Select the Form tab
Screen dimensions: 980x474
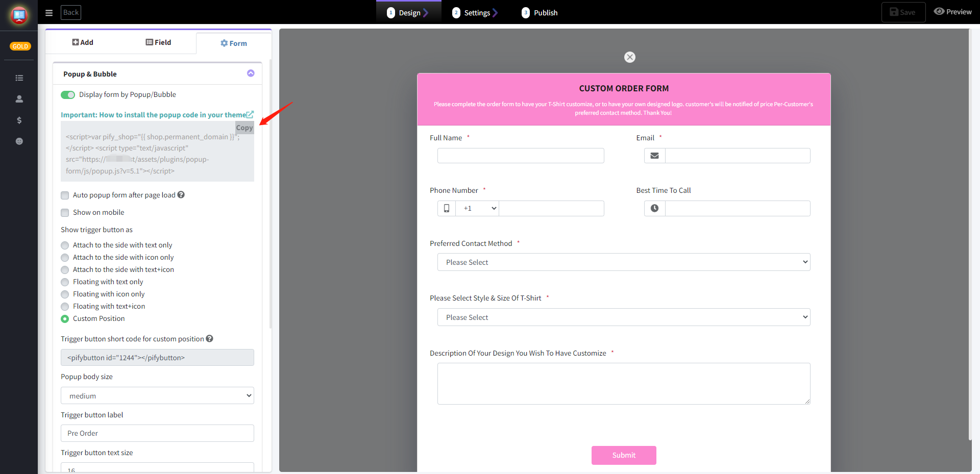[x=234, y=43]
